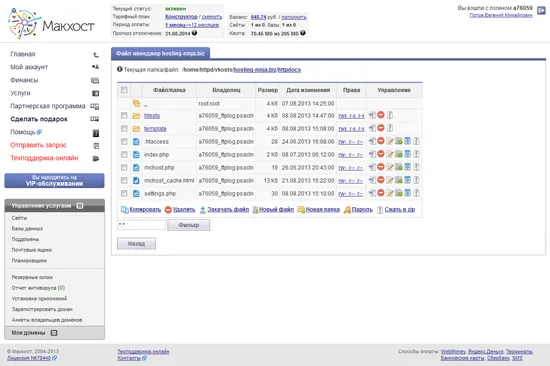
Task: Click the logout icon beside login a76059
Action: pos(541,11)
